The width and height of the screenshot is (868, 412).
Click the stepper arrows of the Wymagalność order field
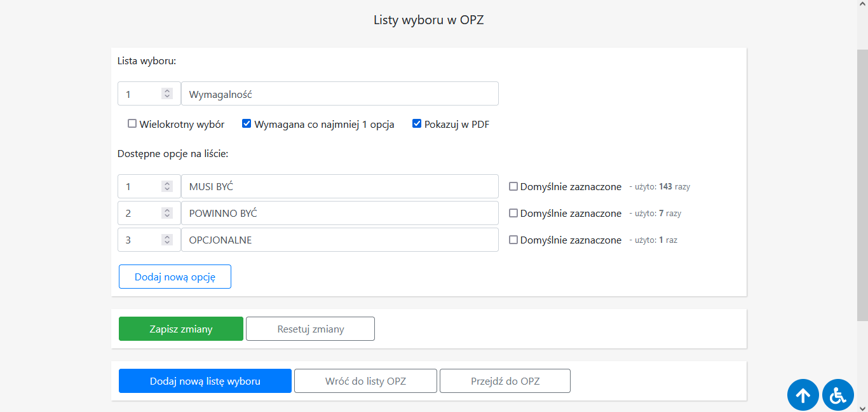167,93
